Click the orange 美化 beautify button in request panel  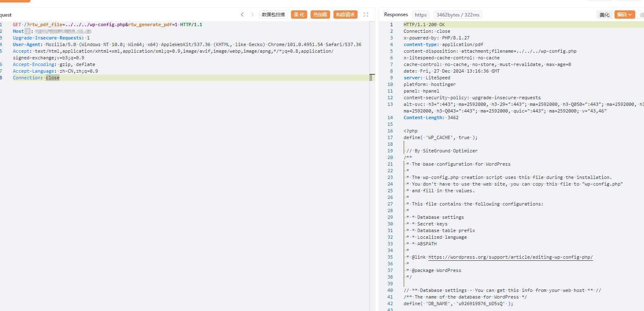click(299, 15)
